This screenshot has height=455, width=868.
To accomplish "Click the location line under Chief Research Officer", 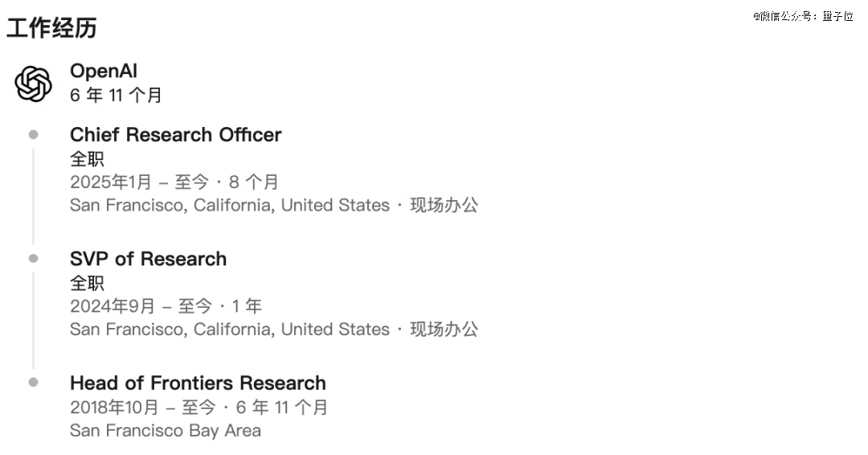I will [274, 205].
